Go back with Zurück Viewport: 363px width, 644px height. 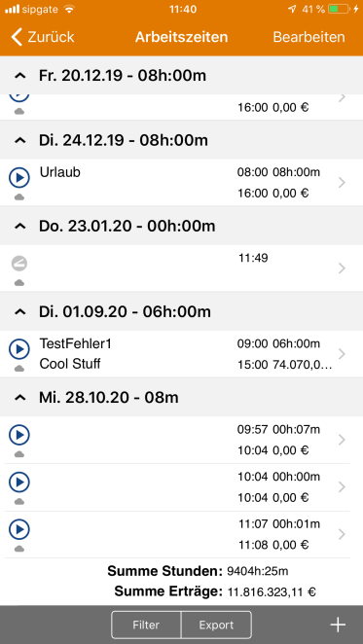pyautogui.click(x=43, y=37)
